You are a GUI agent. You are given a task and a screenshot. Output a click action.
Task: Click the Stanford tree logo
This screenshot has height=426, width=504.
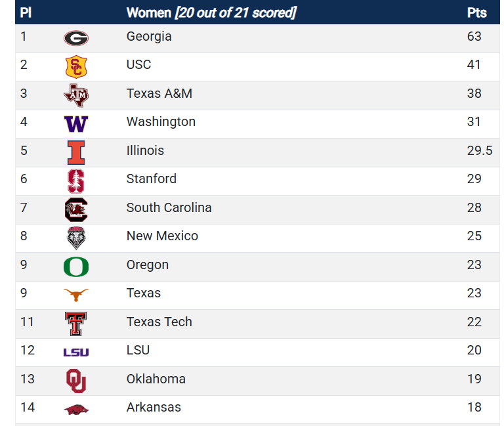[76, 181]
